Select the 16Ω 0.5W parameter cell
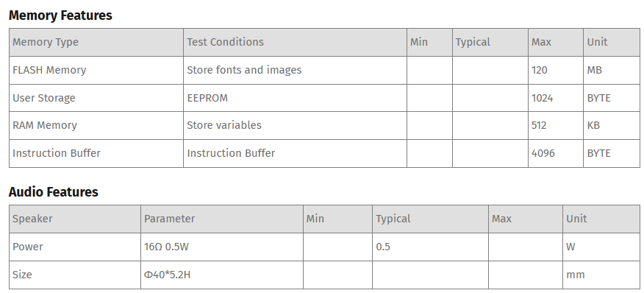 pyautogui.click(x=222, y=247)
